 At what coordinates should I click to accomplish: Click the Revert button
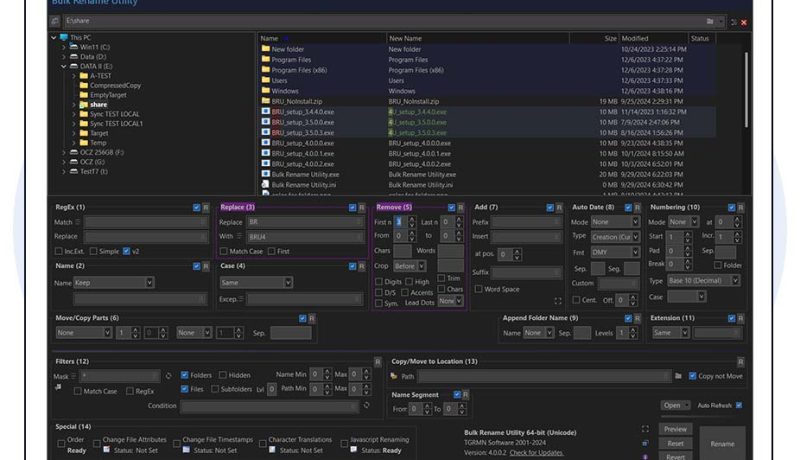coord(676,456)
